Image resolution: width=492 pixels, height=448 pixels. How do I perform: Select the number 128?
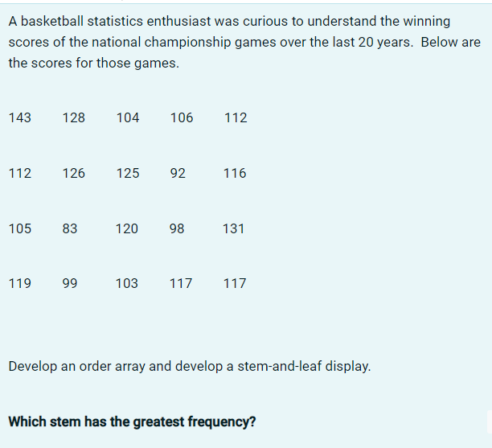[74, 117]
